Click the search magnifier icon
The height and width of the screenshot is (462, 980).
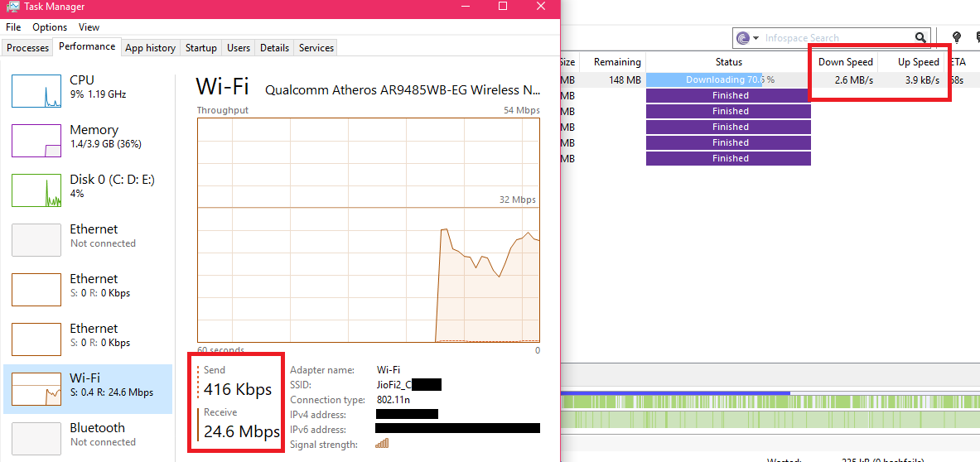(x=920, y=38)
